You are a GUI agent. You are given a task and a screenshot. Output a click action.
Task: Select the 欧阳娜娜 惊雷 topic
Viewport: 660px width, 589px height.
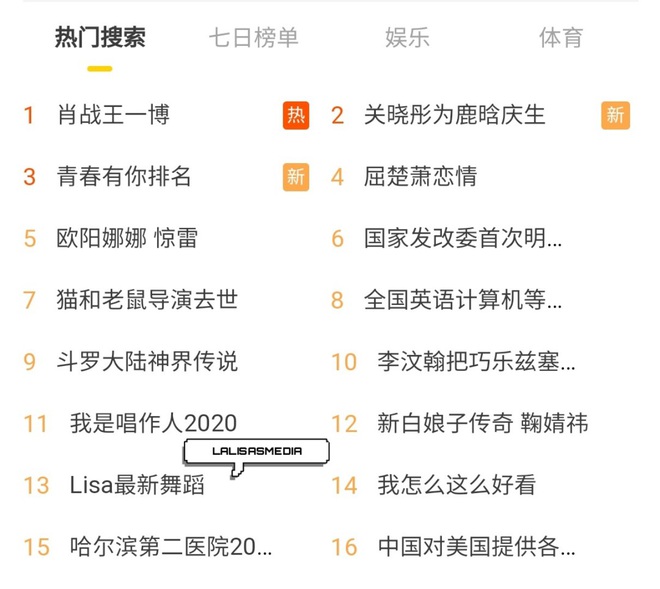(127, 238)
